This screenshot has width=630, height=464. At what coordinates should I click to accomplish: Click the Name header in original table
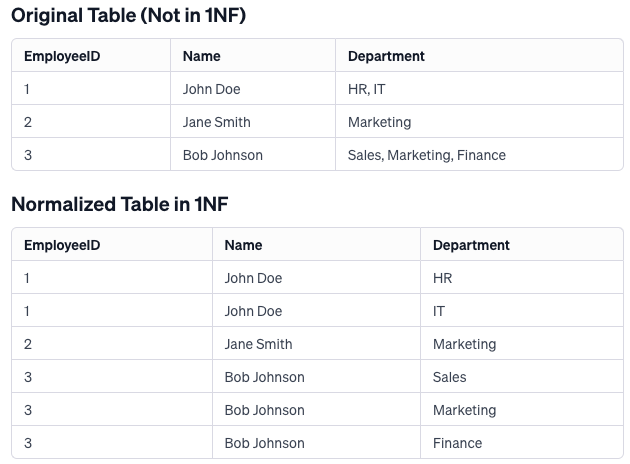tap(202, 56)
